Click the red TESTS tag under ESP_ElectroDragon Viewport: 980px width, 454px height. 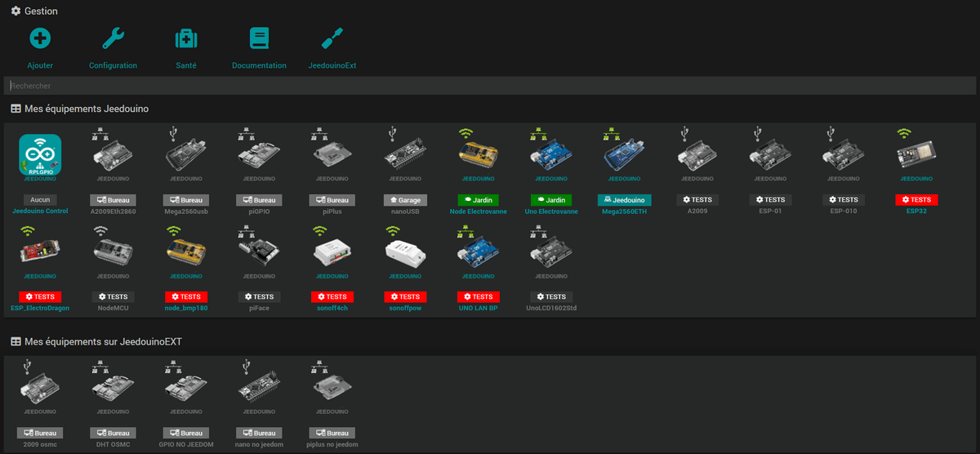coord(40,297)
